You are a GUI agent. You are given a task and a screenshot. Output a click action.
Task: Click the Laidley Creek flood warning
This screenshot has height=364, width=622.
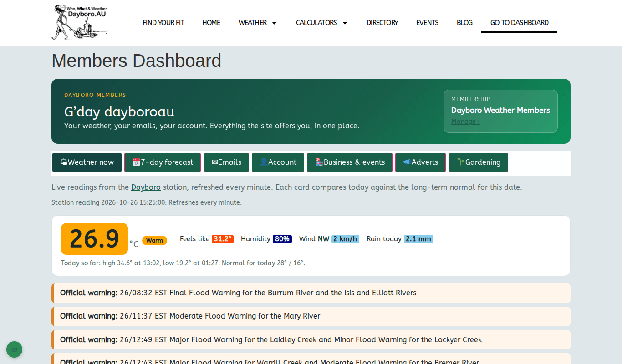(311, 340)
